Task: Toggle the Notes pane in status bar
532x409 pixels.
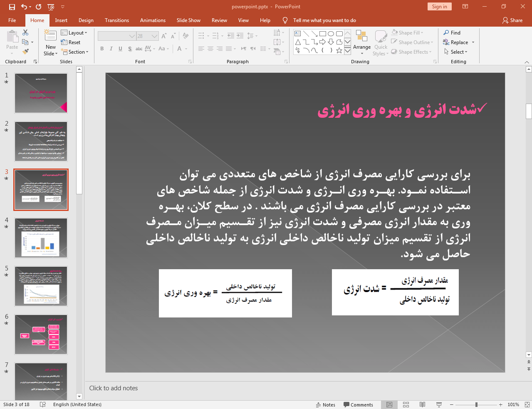Action: click(326, 404)
